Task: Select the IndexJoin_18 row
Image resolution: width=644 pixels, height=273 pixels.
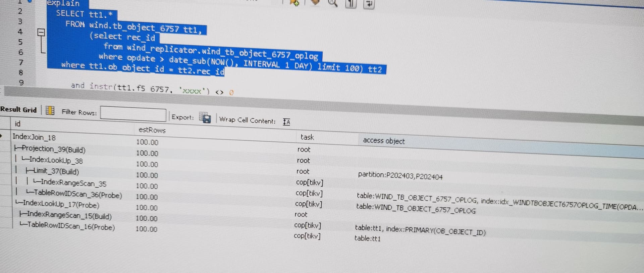Action: pos(34,137)
